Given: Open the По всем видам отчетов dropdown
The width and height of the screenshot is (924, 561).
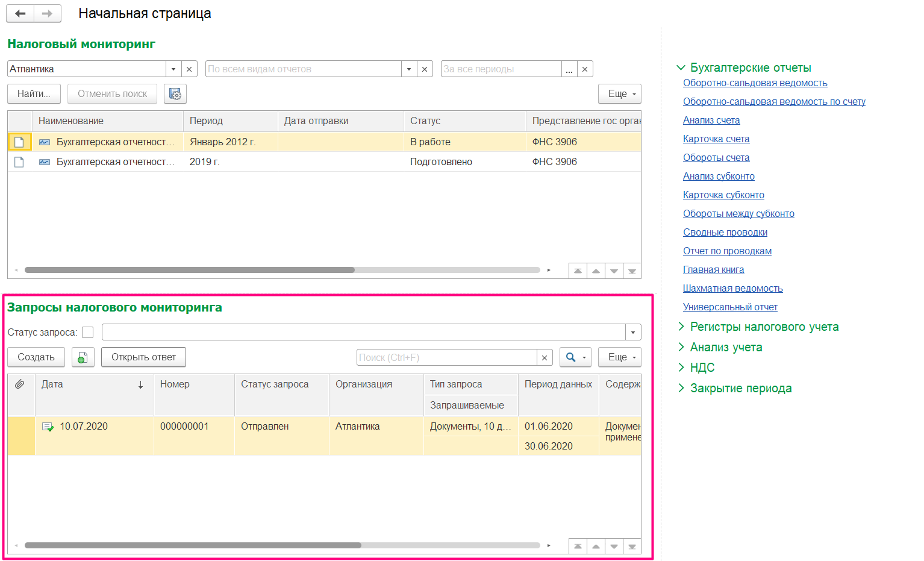Looking at the screenshot, I should 409,68.
